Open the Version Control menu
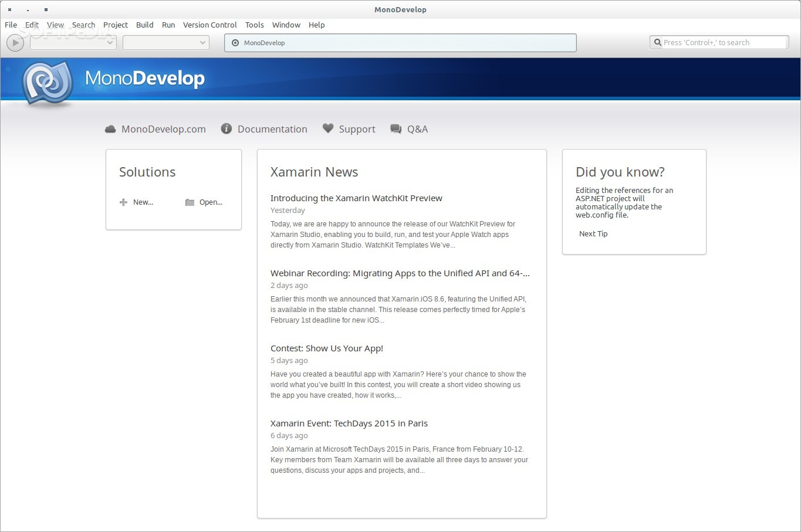The image size is (801, 532). (210, 25)
